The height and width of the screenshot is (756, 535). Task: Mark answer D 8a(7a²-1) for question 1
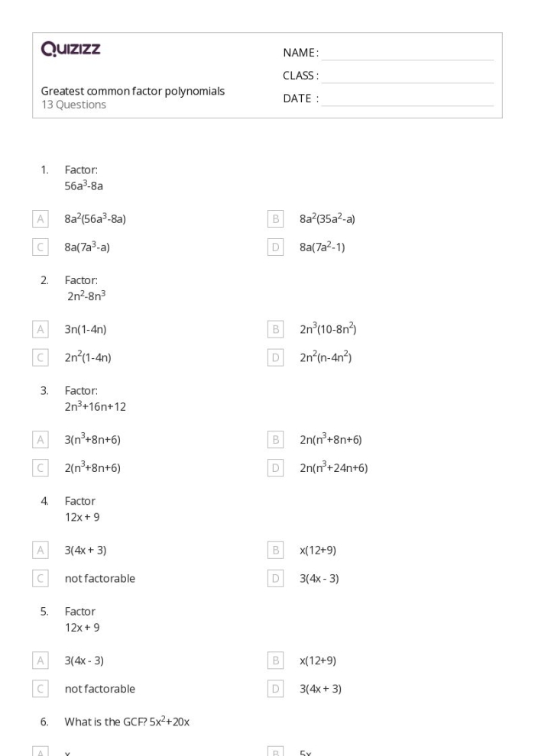coord(275,247)
